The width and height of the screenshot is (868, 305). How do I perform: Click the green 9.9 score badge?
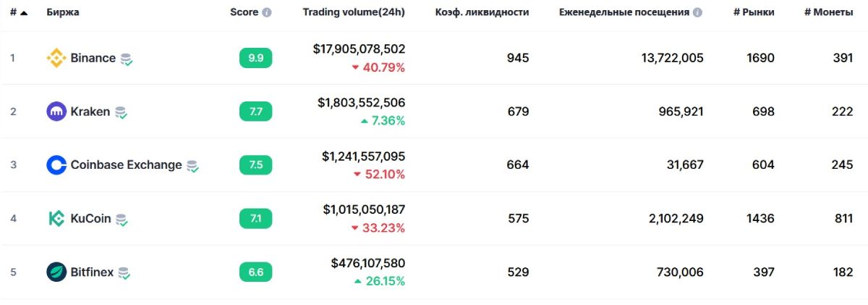(x=255, y=58)
